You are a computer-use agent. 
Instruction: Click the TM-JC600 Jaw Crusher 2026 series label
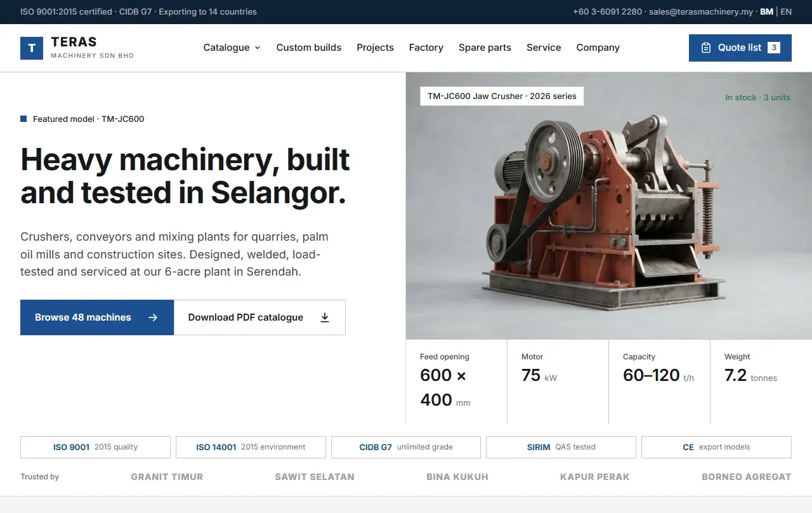coord(502,97)
